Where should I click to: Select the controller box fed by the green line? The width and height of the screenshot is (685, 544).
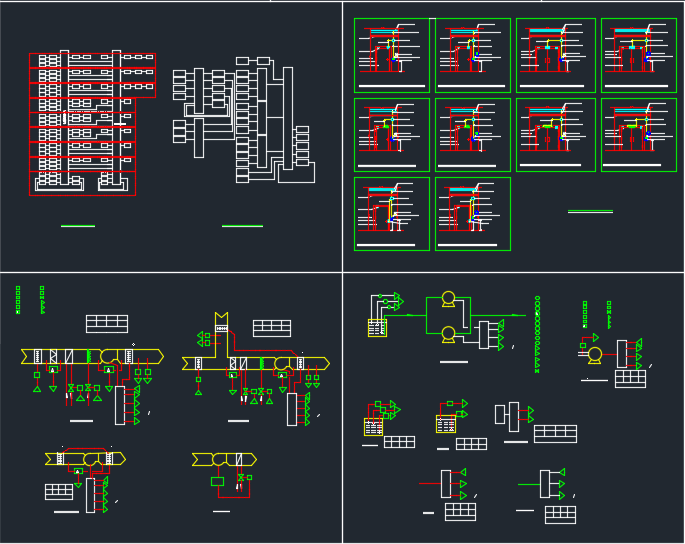[545, 484]
